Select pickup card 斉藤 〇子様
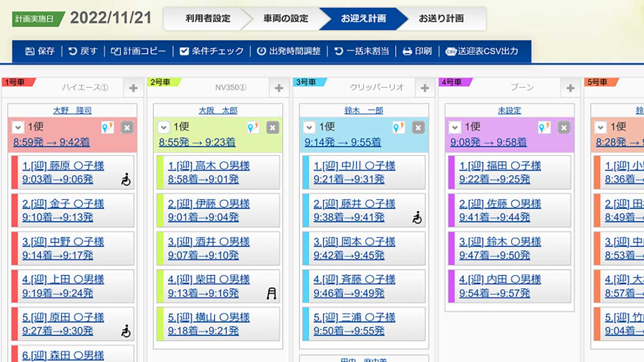Viewport: 644px width, 362px height. [364, 286]
